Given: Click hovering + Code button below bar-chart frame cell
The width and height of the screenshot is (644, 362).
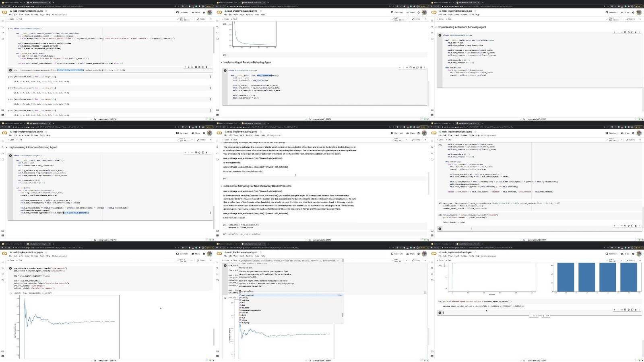Looking at the screenshot, I should [x=534, y=315].
